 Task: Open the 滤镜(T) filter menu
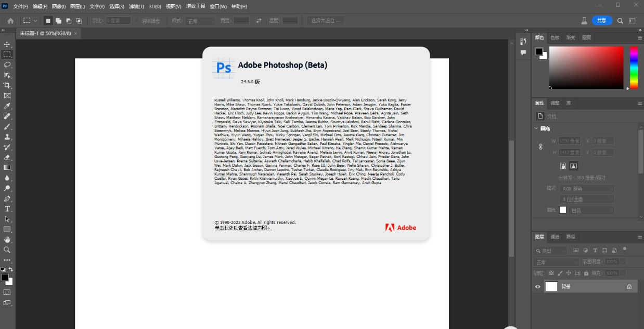(136, 6)
